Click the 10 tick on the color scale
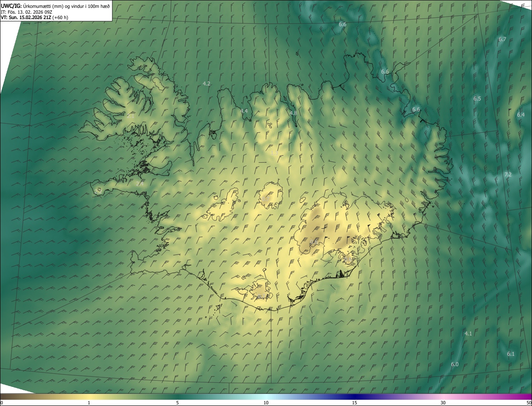The image size is (532, 406). (x=266, y=403)
